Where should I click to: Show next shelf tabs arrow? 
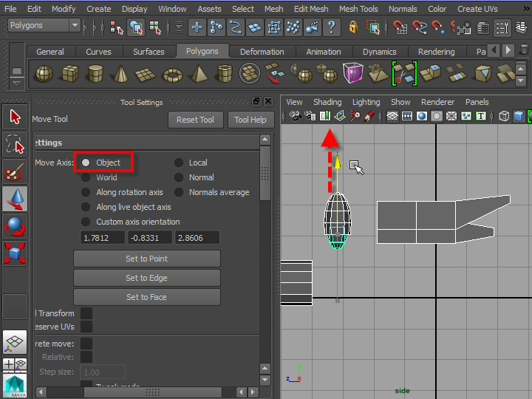pos(508,50)
